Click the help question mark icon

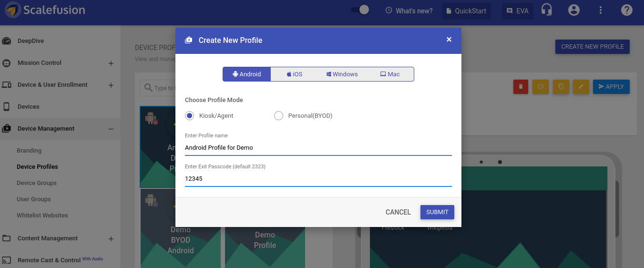pos(627,10)
